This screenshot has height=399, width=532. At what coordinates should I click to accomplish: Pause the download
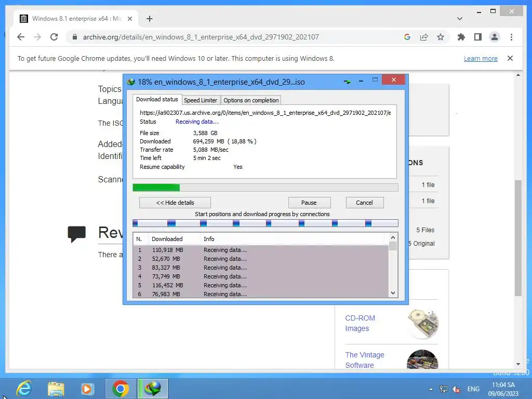(309, 203)
